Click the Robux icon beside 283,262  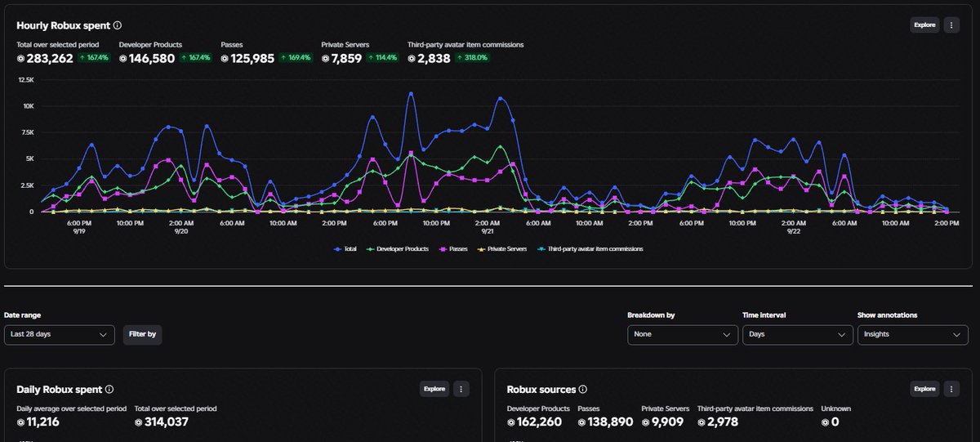21,59
